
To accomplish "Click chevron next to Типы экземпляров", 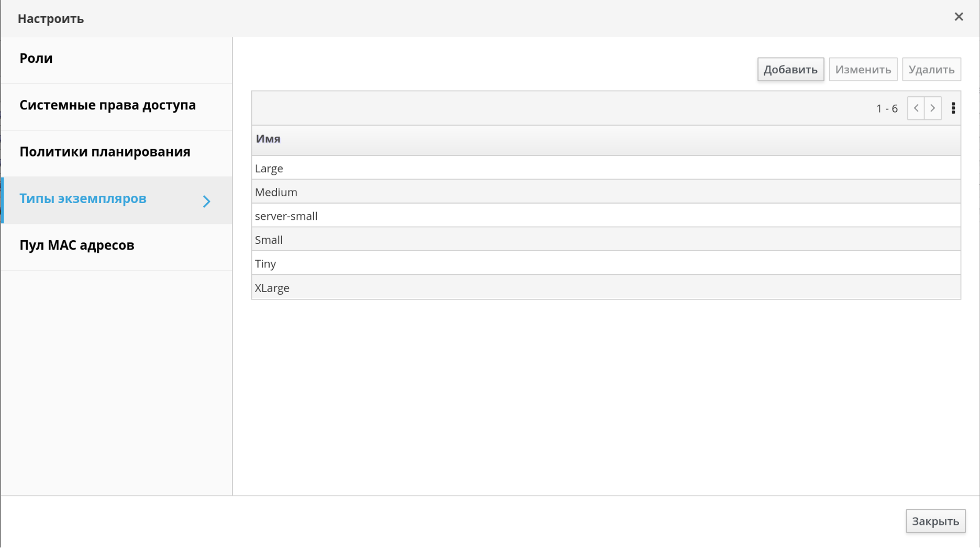I will (x=207, y=202).
